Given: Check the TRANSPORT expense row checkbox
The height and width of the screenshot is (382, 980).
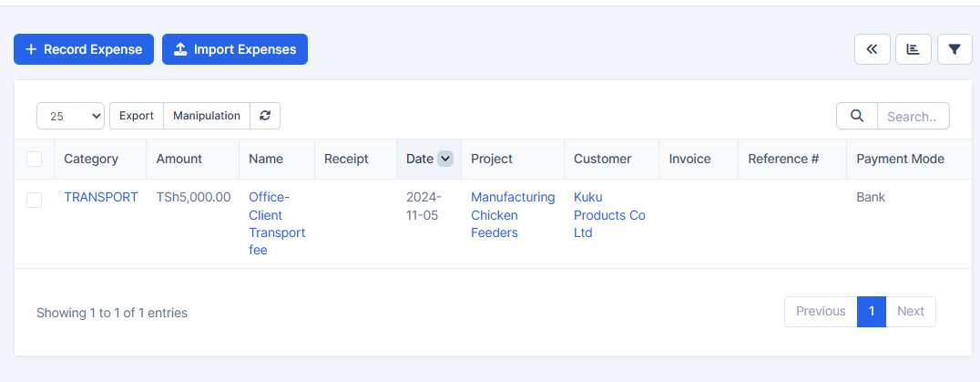Looking at the screenshot, I should tap(35, 200).
